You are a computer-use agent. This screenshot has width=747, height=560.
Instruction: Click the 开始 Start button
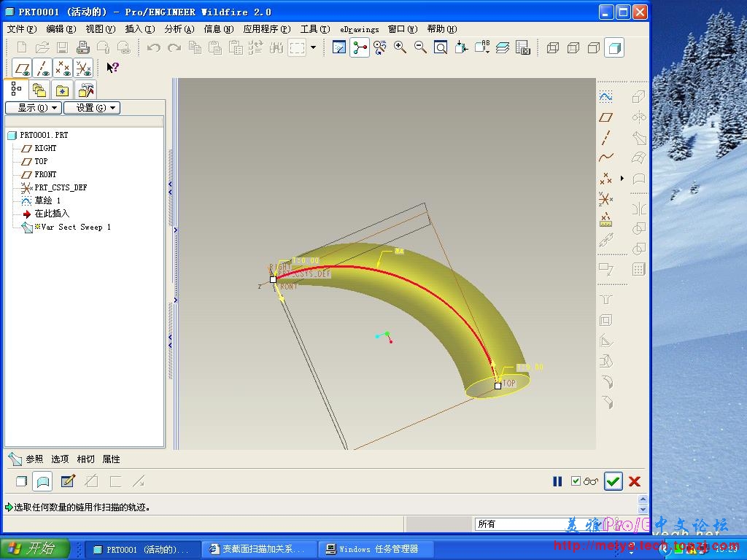(x=34, y=548)
